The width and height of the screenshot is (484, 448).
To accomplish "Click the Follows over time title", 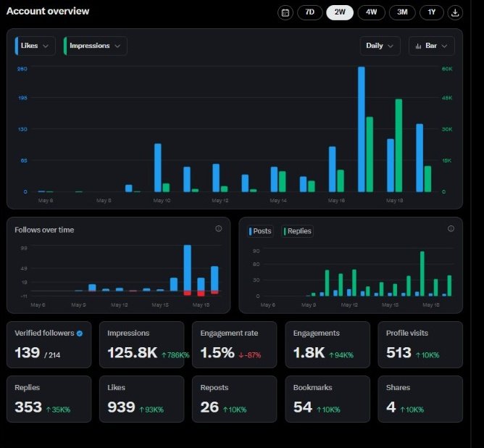I will (44, 230).
